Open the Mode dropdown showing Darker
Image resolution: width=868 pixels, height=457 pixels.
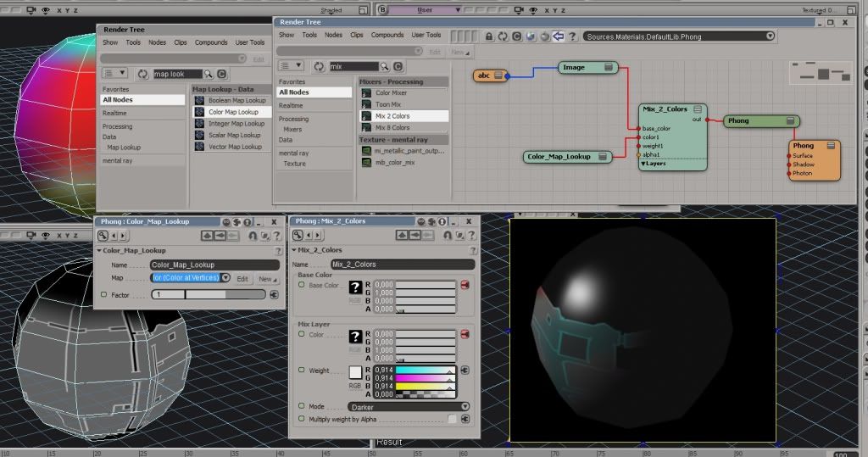click(x=409, y=407)
